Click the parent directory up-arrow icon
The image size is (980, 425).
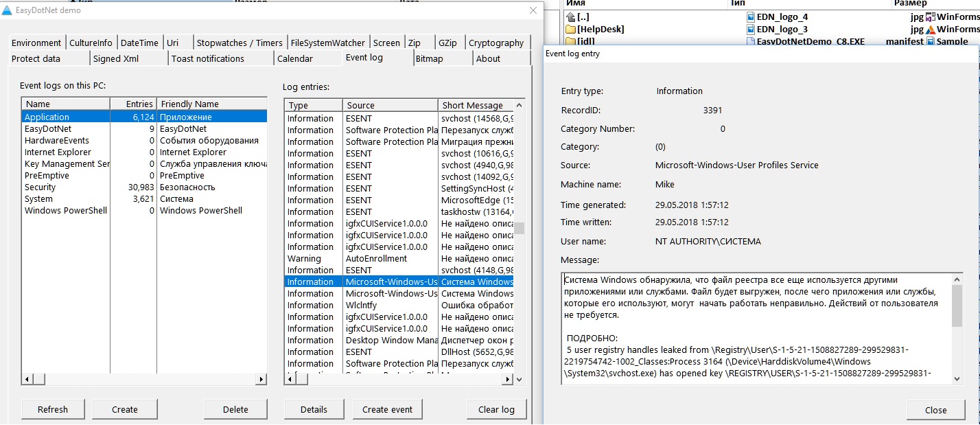point(570,16)
